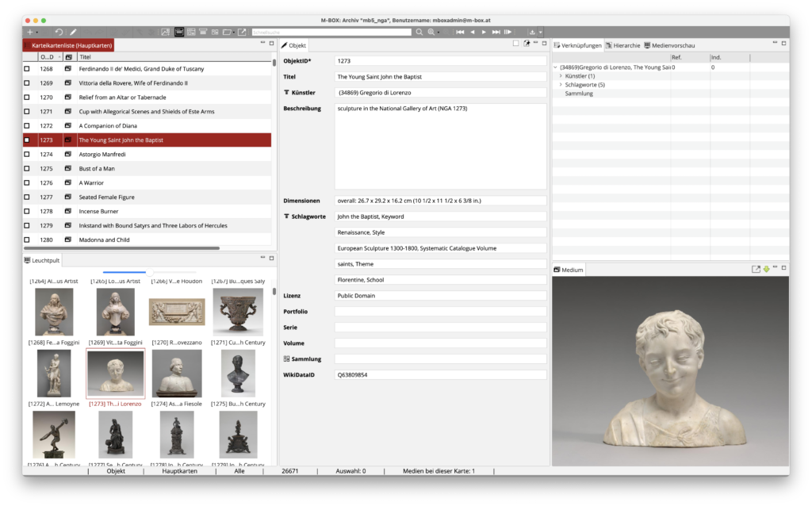The image size is (812, 506).
Task: Toggle the checkbox in the Objekt panel header
Action: [x=515, y=44]
